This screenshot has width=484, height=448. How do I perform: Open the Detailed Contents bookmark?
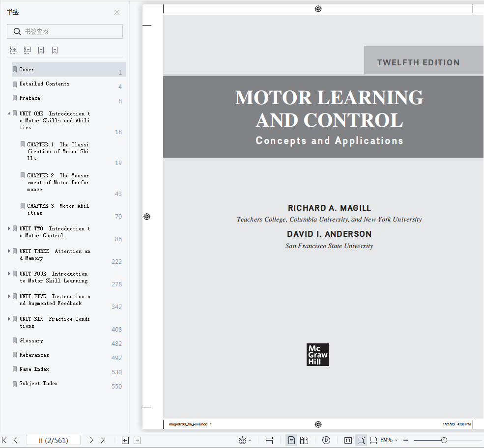[44, 84]
